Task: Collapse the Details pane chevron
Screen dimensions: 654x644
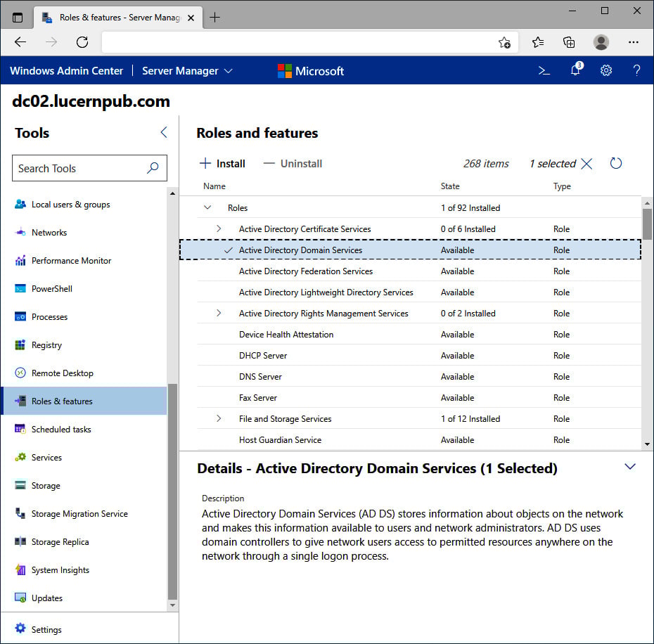Action: [x=630, y=467]
